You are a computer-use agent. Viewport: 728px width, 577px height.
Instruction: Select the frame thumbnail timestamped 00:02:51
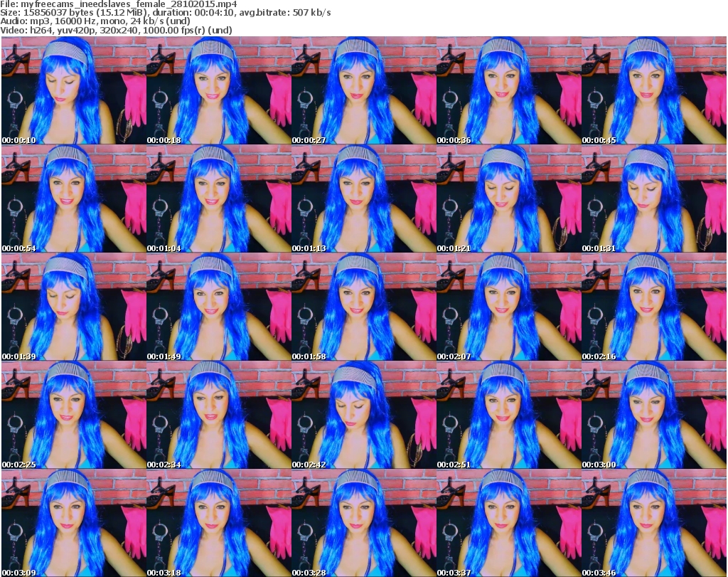point(509,415)
